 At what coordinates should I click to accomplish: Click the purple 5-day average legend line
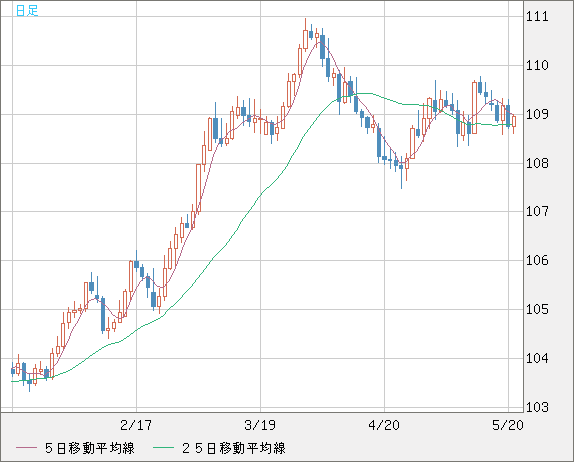coord(26,448)
